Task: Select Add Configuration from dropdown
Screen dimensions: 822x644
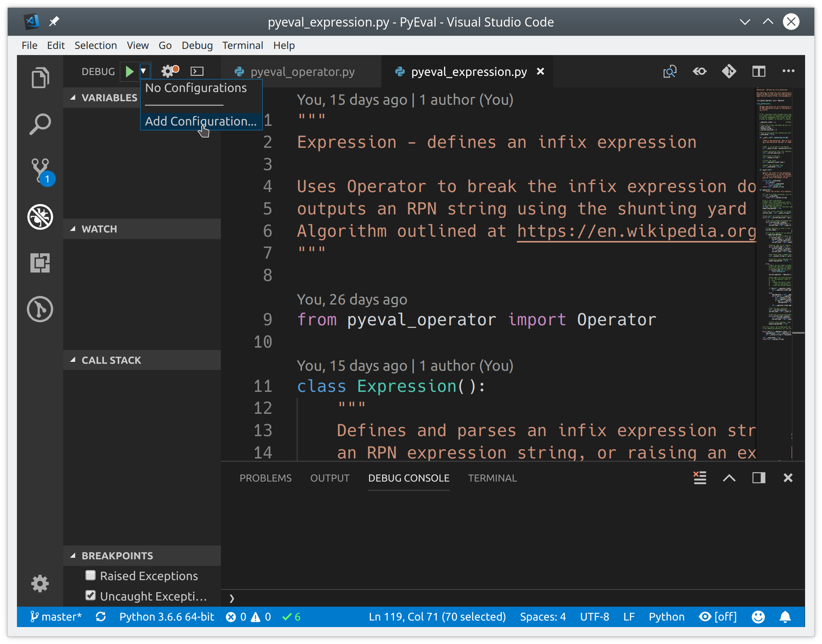Action: pos(199,121)
